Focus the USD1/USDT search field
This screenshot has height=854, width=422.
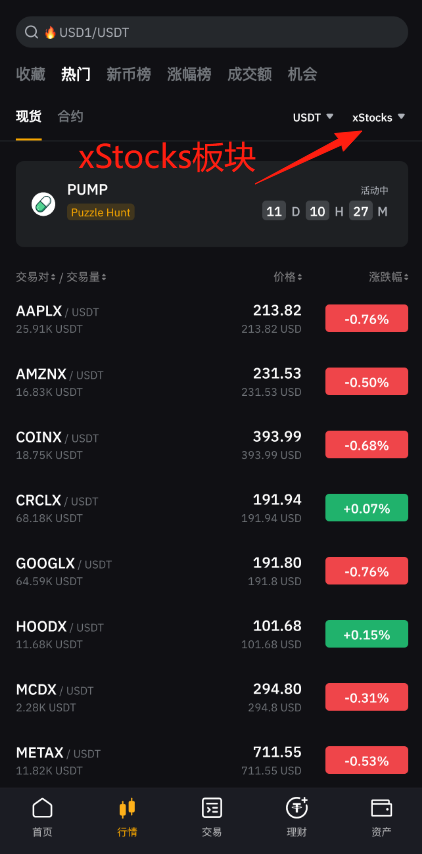212,32
